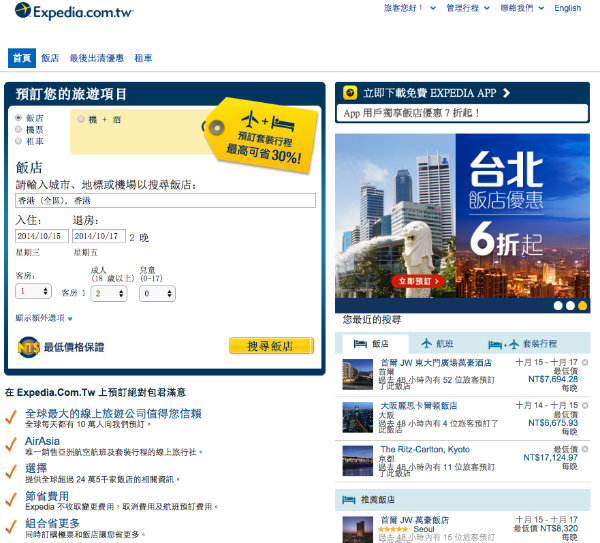Click the flight plus hotel package tag

tap(261, 135)
